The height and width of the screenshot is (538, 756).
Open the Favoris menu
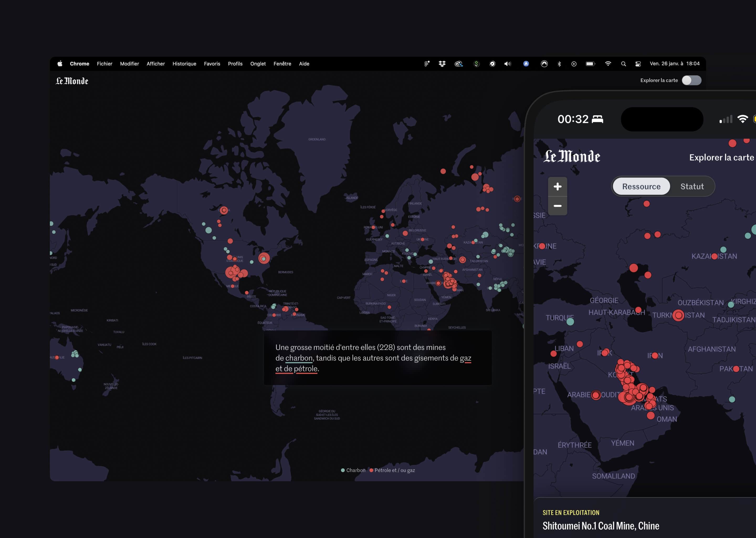point(212,64)
